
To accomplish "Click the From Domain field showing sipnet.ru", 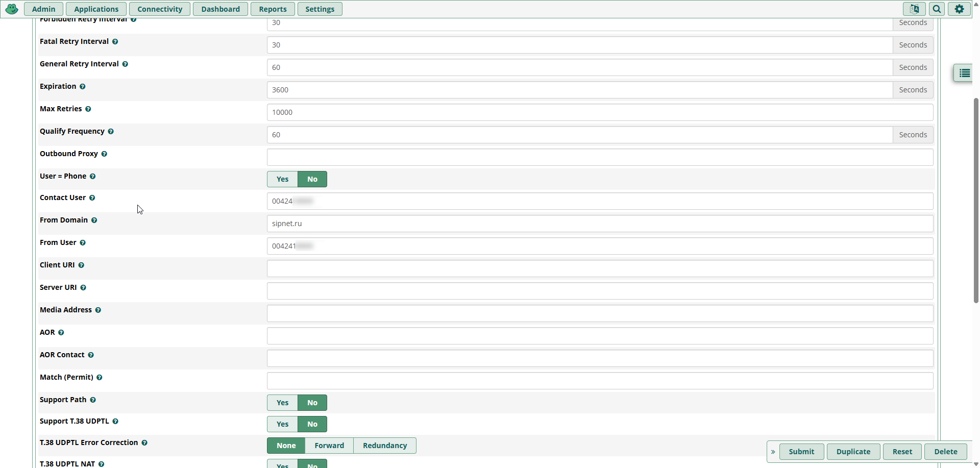I will pos(600,224).
